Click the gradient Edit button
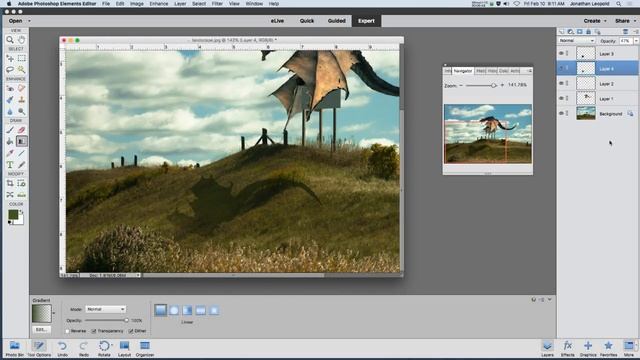The width and height of the screenshot is (640, 360). (41, 329)
